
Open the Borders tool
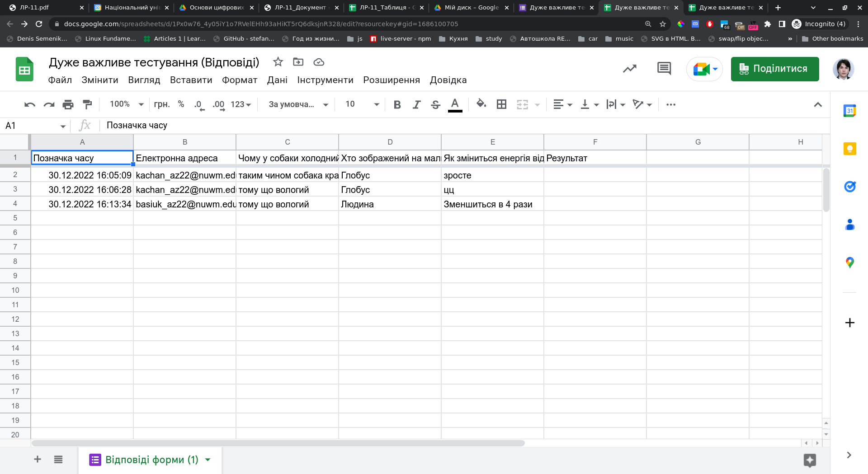501,104
